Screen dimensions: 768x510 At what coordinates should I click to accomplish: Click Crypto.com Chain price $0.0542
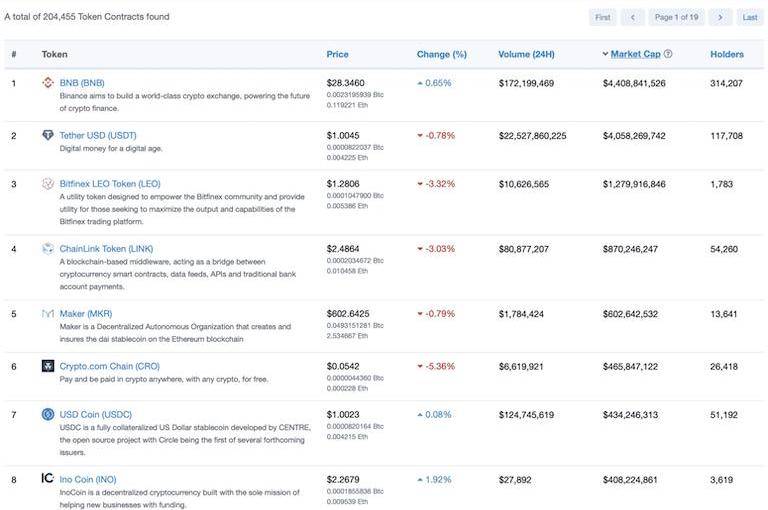(343, 366)
